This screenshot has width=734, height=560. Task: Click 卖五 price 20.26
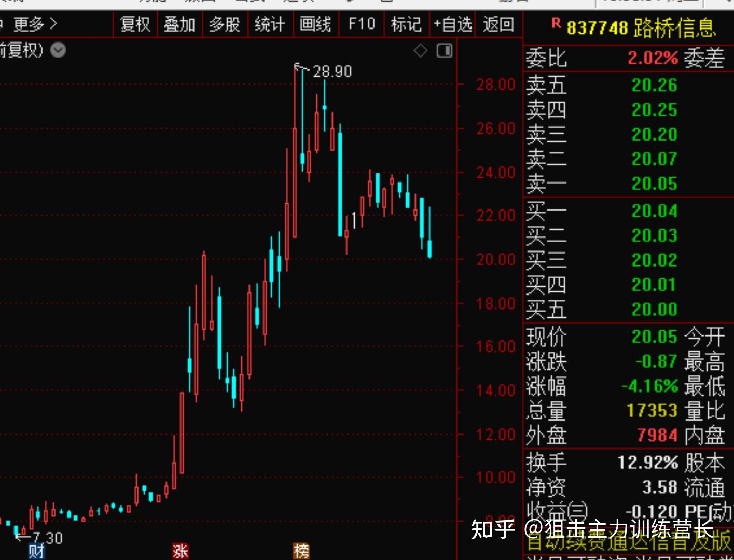(x=654, y=85)
